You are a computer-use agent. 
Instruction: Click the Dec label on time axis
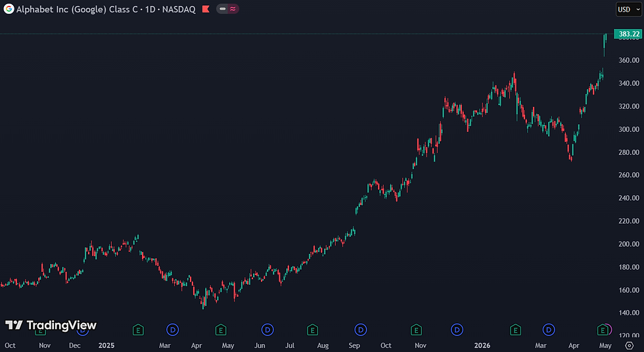point(75,345)
